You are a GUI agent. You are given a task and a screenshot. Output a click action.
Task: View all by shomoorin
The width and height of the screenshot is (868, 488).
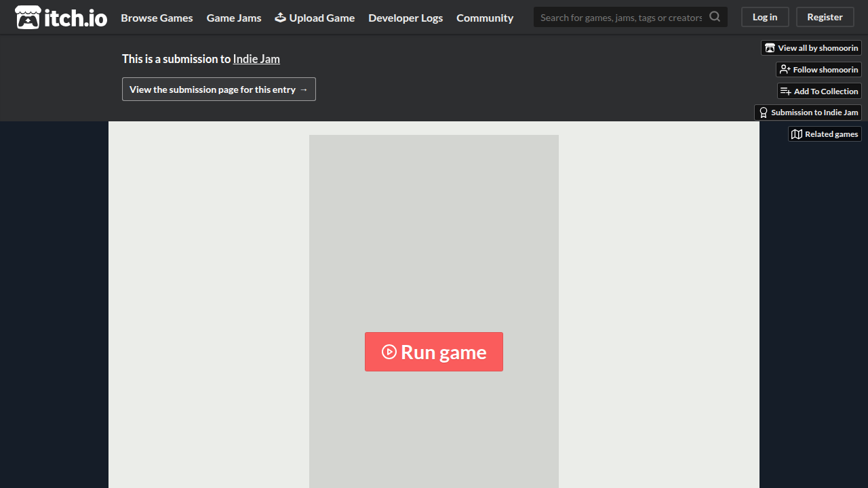tap(811, 48)
